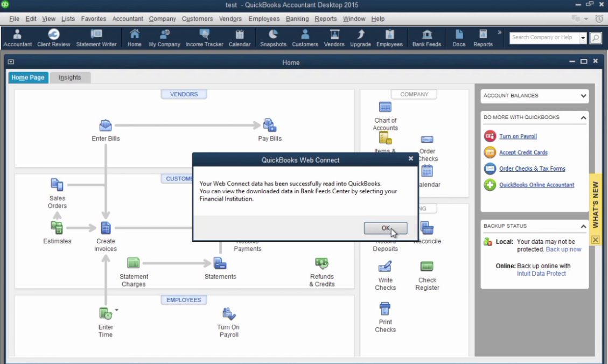Image resolution: width=608 pixels, height=364 pixels.
Task: Open the Banking menu
Action: point(297,19)
